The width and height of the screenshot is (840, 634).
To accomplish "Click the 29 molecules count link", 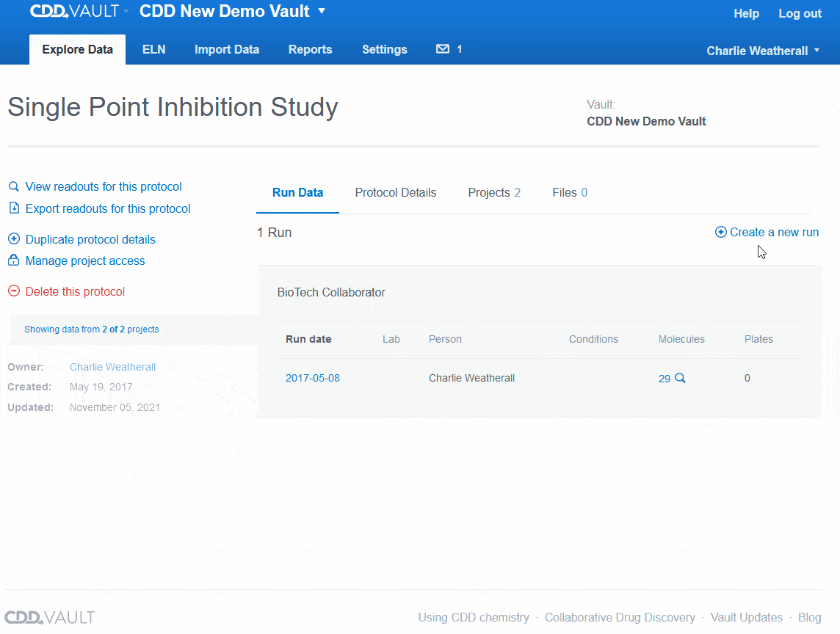I will [x=665, y=379].
